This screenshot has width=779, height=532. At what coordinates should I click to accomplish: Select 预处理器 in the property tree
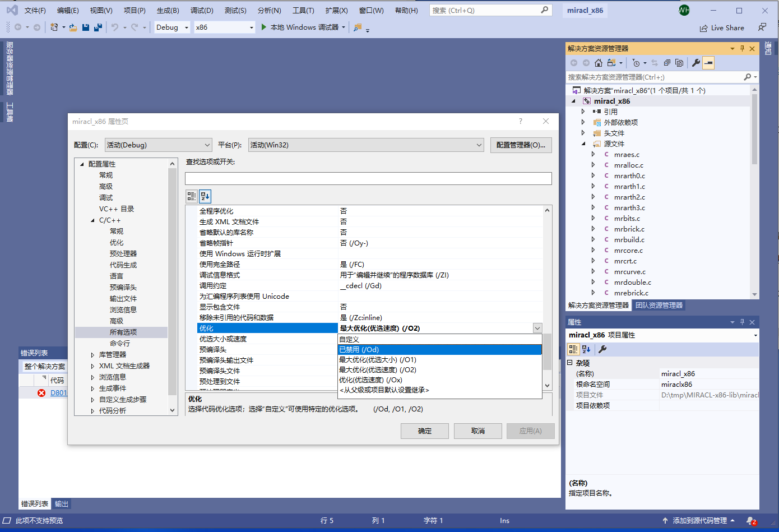[x=123, y=254]
